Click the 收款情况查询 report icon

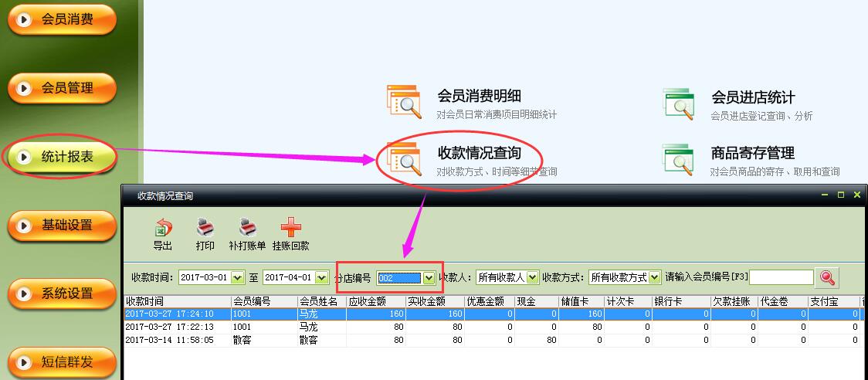(404, 159)
